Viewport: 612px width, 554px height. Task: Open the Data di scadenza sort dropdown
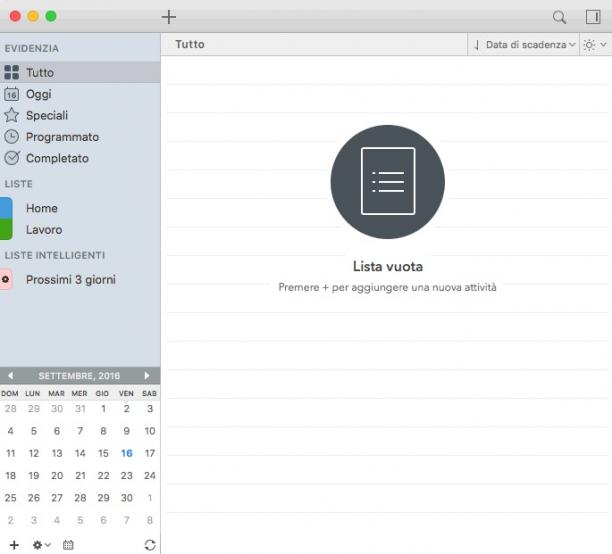click(530, 45)
